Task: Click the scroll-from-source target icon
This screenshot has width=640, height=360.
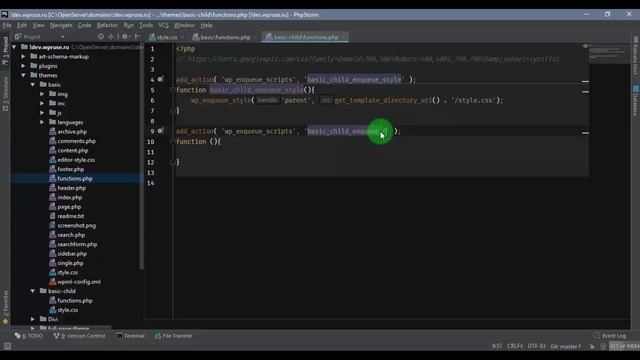Action: (x=101, y=37)
